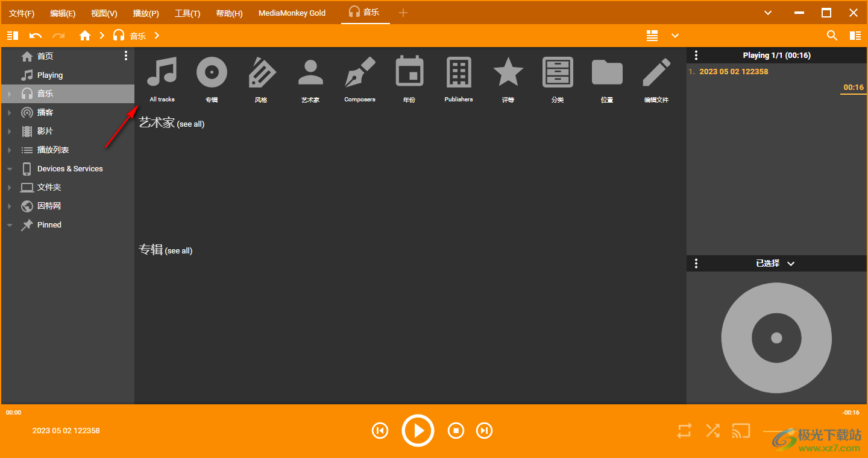Toggle the left sidebar panel visibility
This screenshot has height=458, width=868.
pos(13,36)
